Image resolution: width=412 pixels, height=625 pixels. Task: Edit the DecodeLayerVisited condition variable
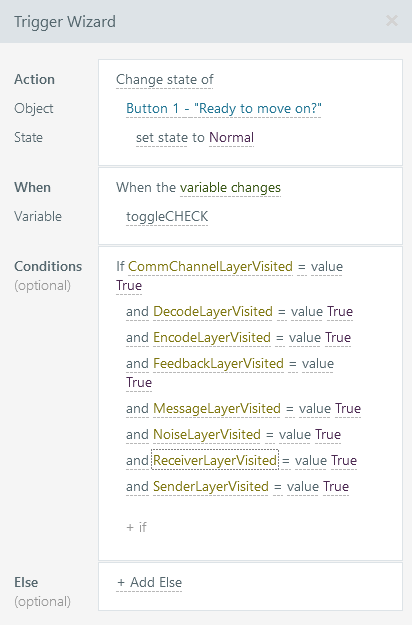213,311
